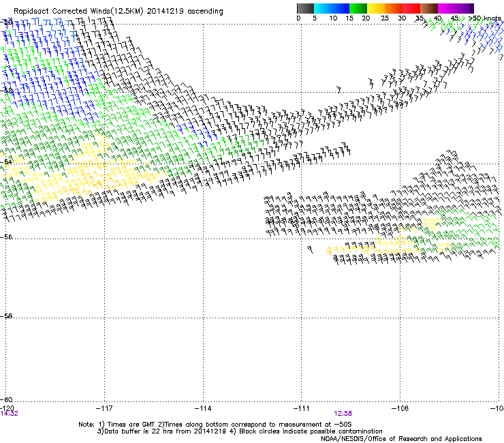Click the blue 10-15 knots legend swatch
The width and height of the screenshot is (504, 443).
tap(341, 8)
